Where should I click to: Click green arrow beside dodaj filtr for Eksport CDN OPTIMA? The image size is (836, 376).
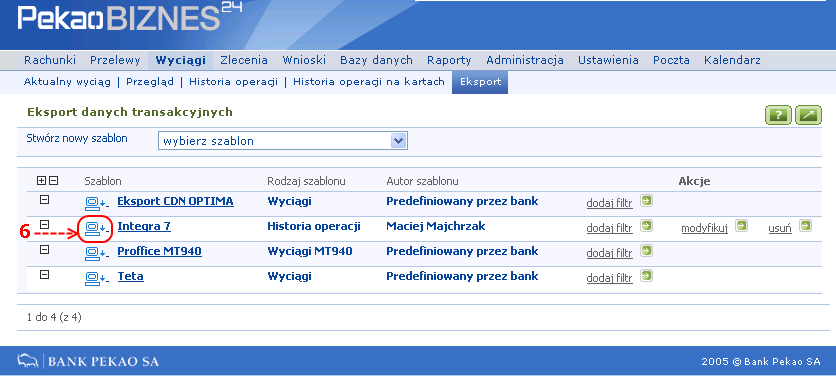(x=647, y=201)
